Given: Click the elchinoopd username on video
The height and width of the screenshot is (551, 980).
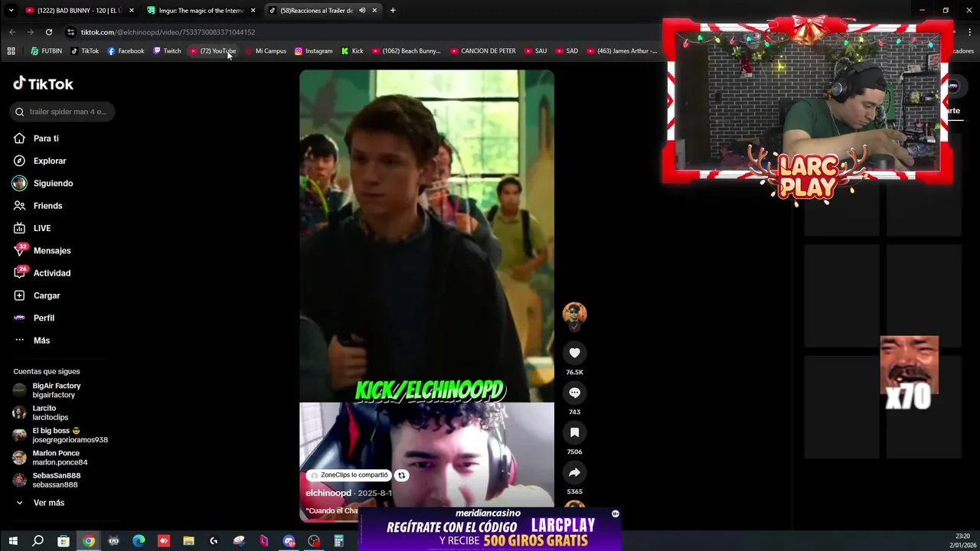Looking at the screenshot, I should 328,493.
